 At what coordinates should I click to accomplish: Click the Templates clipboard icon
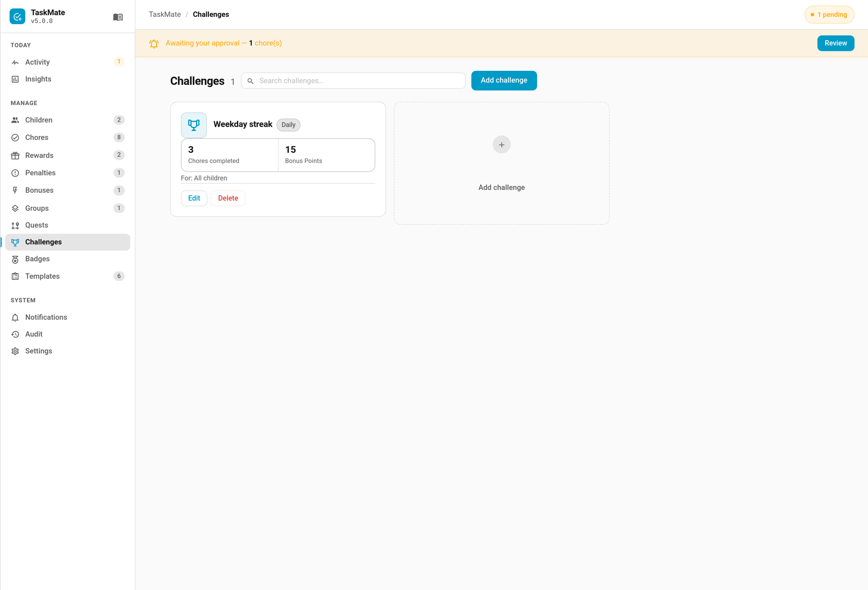pyautogui.click(x=15, y=276)
